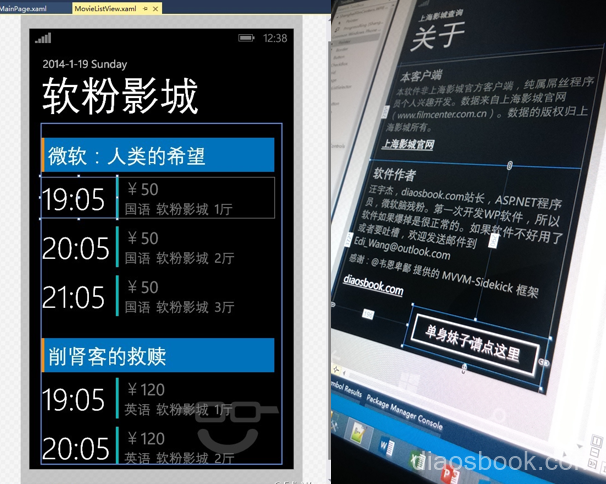Screen dimensions: 606x484
Task: Open Word from the taskbar
Action: tap(386, 446)
